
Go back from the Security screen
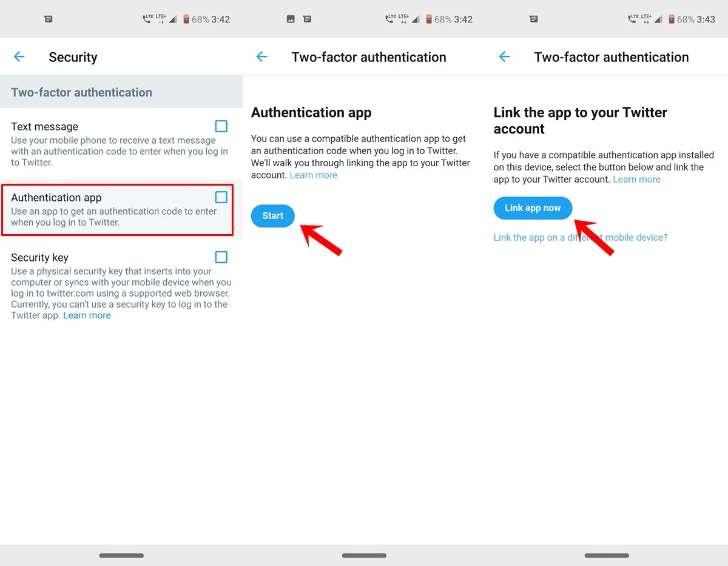coord(19,57)
